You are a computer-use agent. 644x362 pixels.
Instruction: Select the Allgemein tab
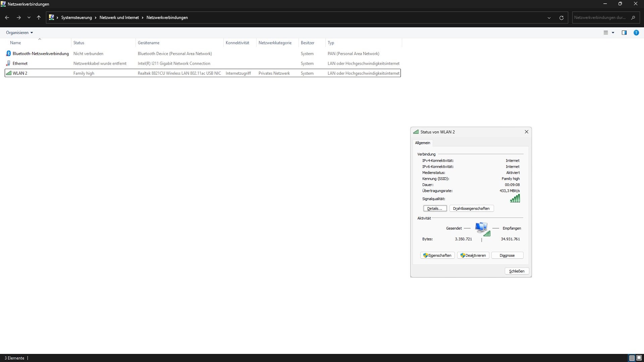pyautogui.click(x=422, y=143)
